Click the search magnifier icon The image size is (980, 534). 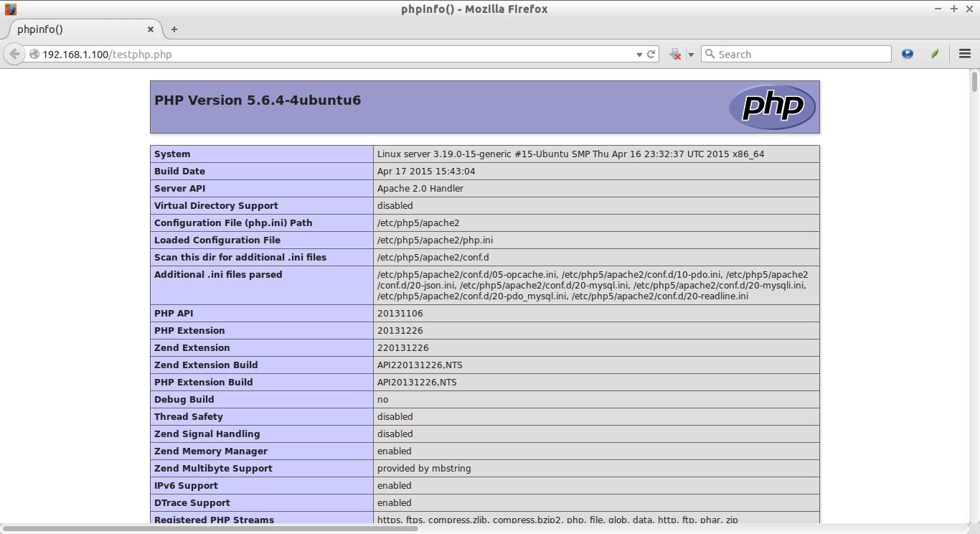click(x=710, y=54)
